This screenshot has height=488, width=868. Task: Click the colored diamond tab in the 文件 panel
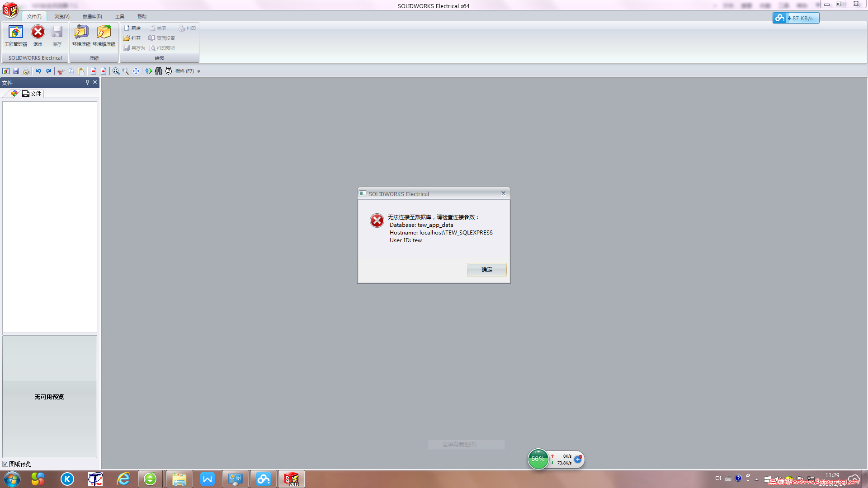point(14,94)
